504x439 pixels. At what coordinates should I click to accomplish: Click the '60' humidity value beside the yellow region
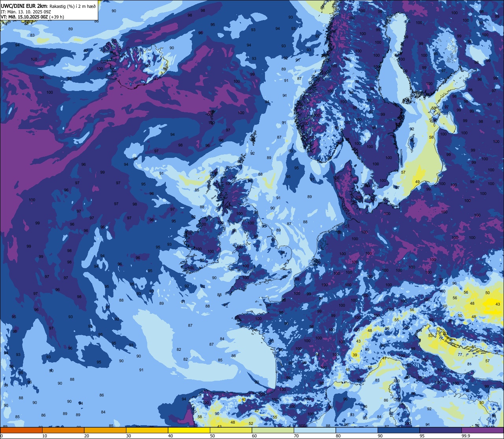click(x=445, y=306)
